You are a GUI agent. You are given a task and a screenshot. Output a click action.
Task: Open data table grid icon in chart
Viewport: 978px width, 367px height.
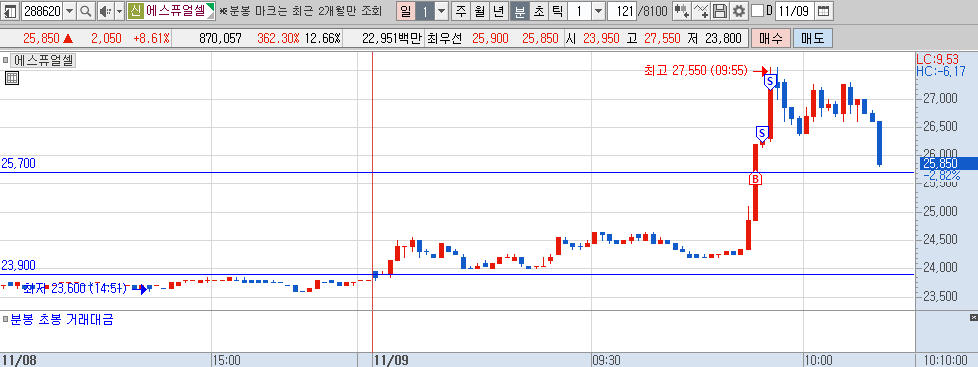pos(12,78)
